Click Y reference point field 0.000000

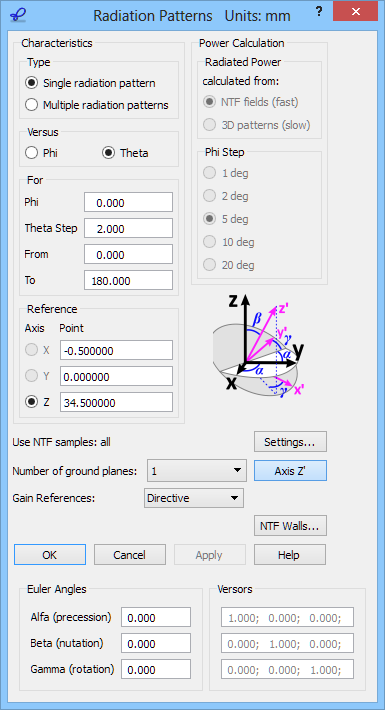click(116, 376)
